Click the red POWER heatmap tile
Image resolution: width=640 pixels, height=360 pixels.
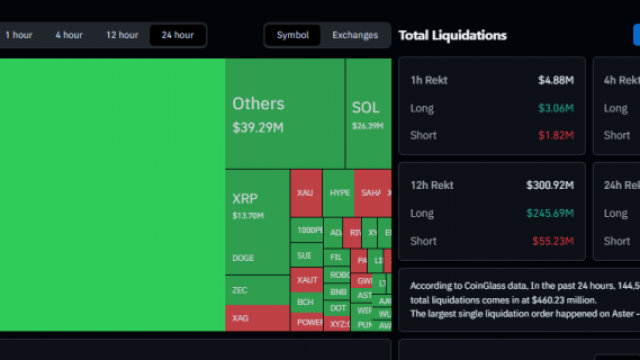click(307, 322)
